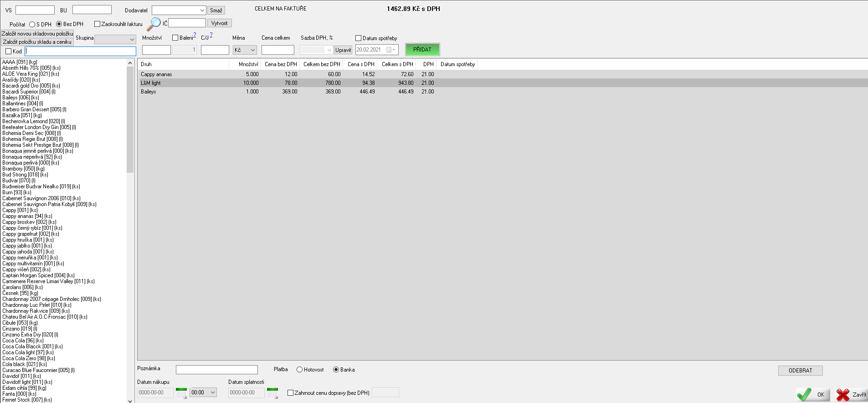
Task: Click the magnifier search icon beside IČ
Action: tap(154, 24)
